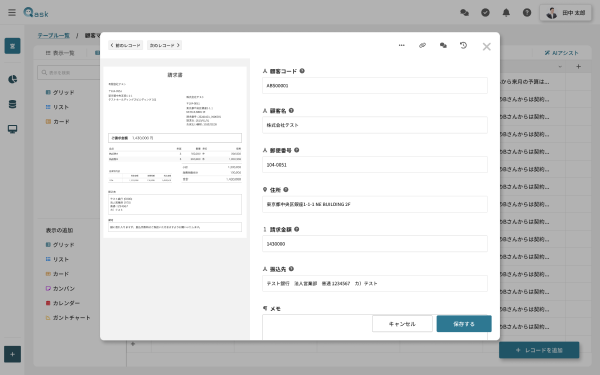Copy record link via link icon
The image size is (600, 375).
(x=422, y=45)
